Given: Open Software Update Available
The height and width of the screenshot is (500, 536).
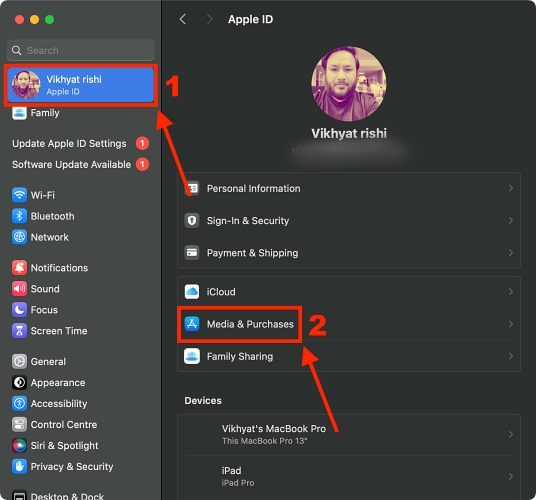Looking at the screenshot, I should [71, 164].
